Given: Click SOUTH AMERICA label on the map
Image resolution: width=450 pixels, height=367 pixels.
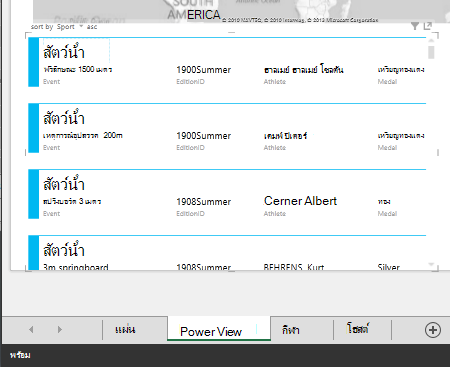Looking at the screenshot, I should [194, 10].
